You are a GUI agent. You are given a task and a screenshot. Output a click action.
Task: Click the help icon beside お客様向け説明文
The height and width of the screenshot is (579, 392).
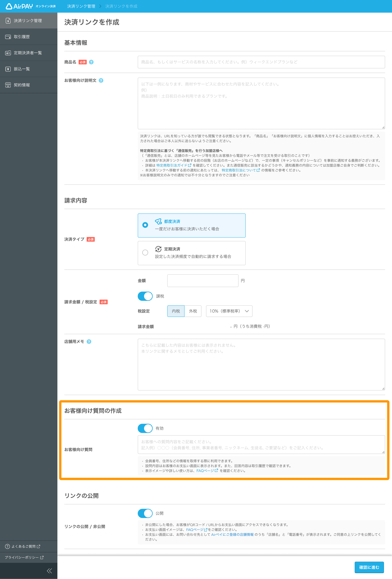click(x=101, y=80)
